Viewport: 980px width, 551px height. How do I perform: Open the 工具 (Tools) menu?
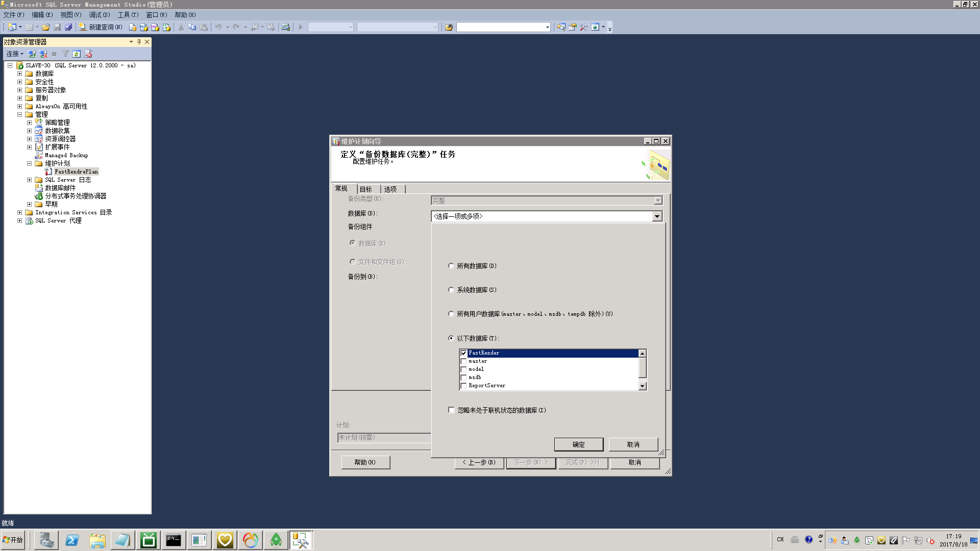click(x=128, y=15)
